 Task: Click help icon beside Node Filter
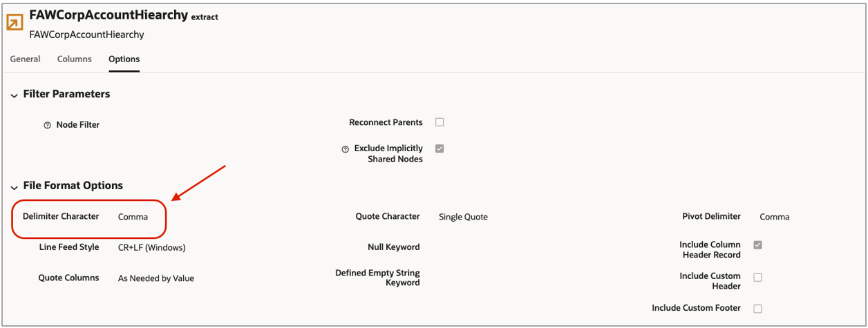point(47,126)
